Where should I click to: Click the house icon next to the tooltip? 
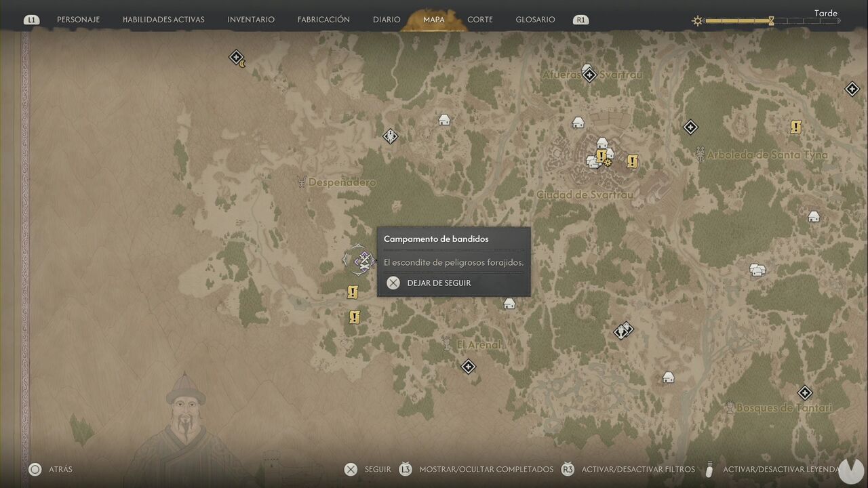click(x=509, y=304)
